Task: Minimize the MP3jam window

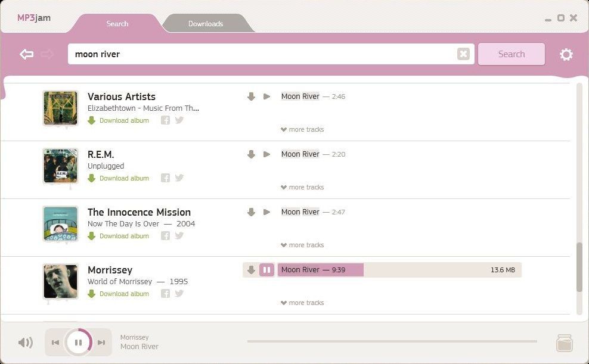Action: [x=548, y=20]
